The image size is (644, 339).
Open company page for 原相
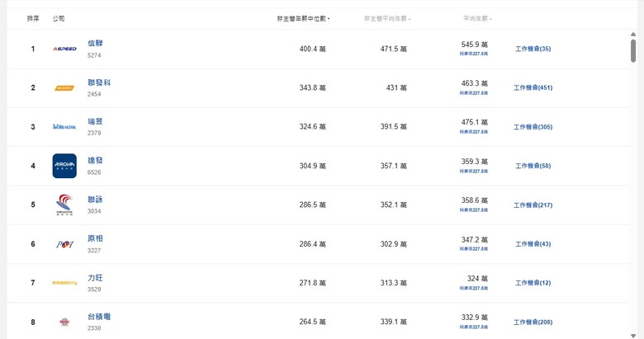click(95, 238)
